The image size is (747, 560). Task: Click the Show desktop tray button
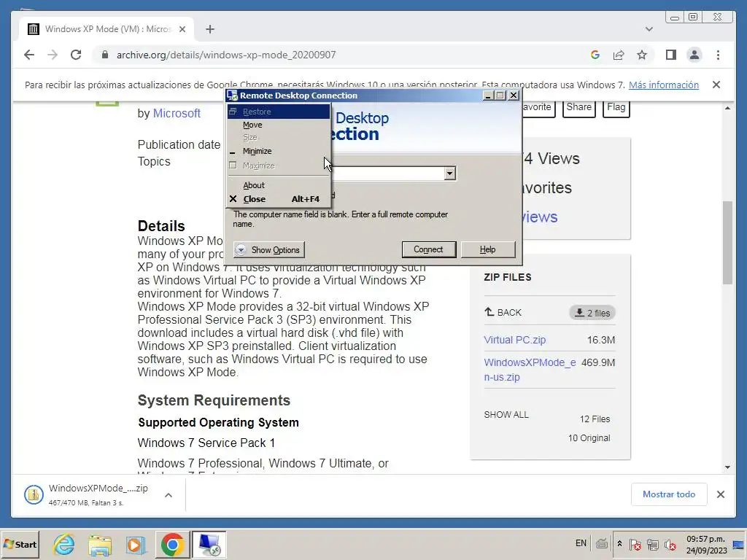tap(739, 544)
